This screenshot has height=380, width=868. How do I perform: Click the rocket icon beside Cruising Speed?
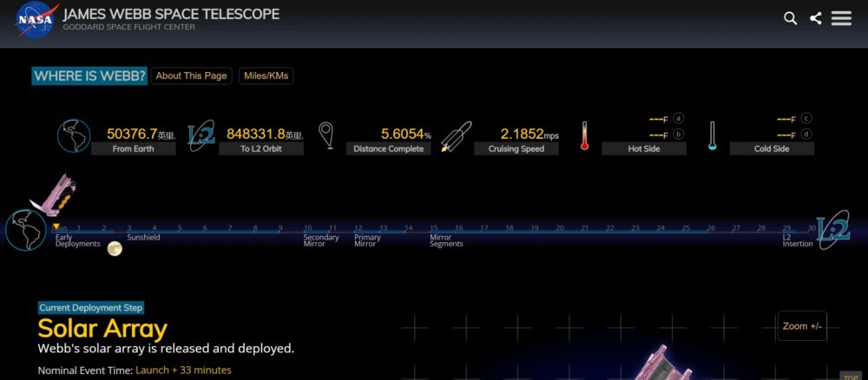[457, 136]
